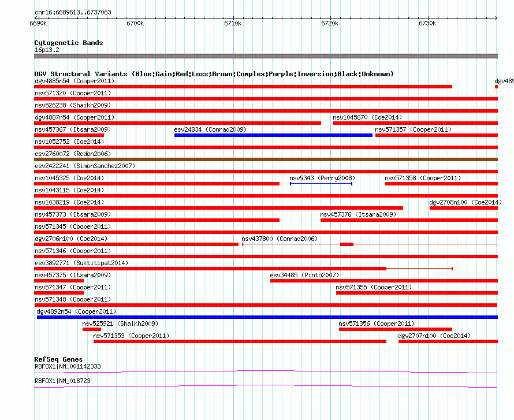Select nsv1052752 (Coe2014) variant label
This screenshot has width=514, height=420.
click(x=69, y=142)
